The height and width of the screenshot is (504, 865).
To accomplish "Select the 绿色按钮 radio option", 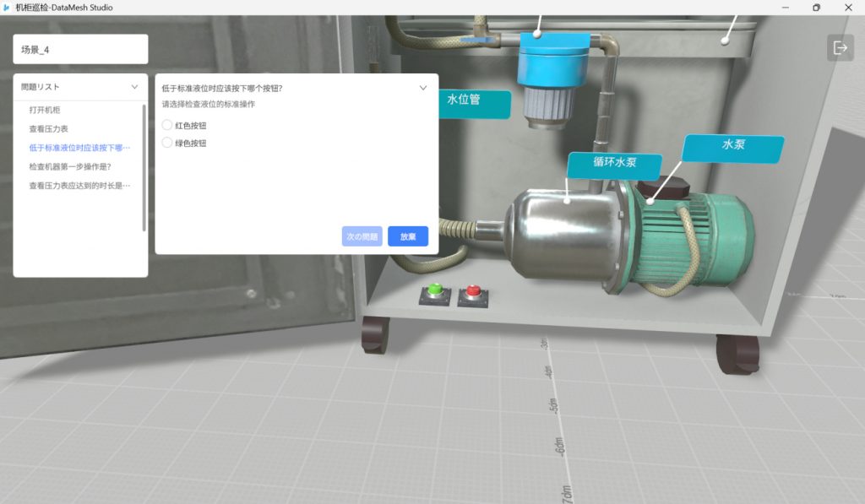I will 167,144.
